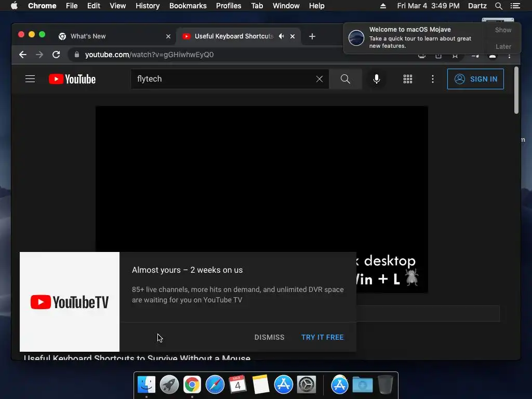532x399 pixels.
Task: Open the YouTube guide hamburger menu
Action: click(x=30, y=79)
